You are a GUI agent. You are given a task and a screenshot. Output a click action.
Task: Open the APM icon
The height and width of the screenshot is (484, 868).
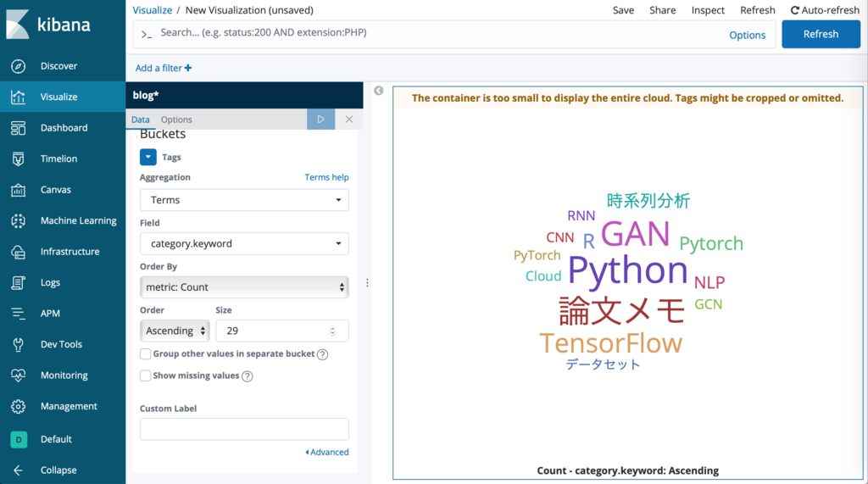coord(18,314)
